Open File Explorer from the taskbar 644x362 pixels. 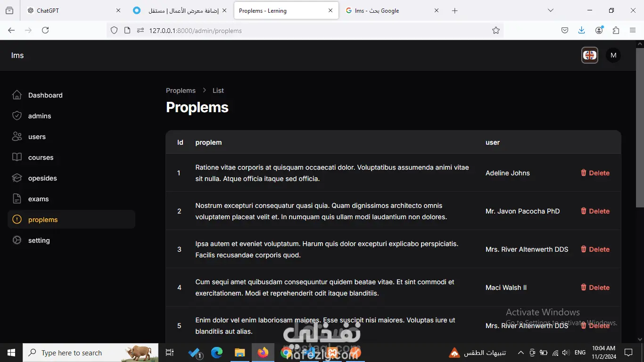[x=240, y=353]
